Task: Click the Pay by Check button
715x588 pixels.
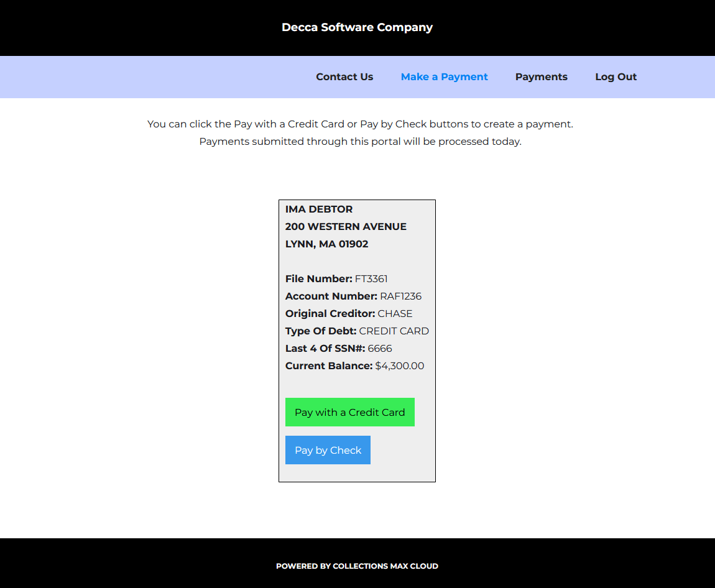Action: click(328, 449)
